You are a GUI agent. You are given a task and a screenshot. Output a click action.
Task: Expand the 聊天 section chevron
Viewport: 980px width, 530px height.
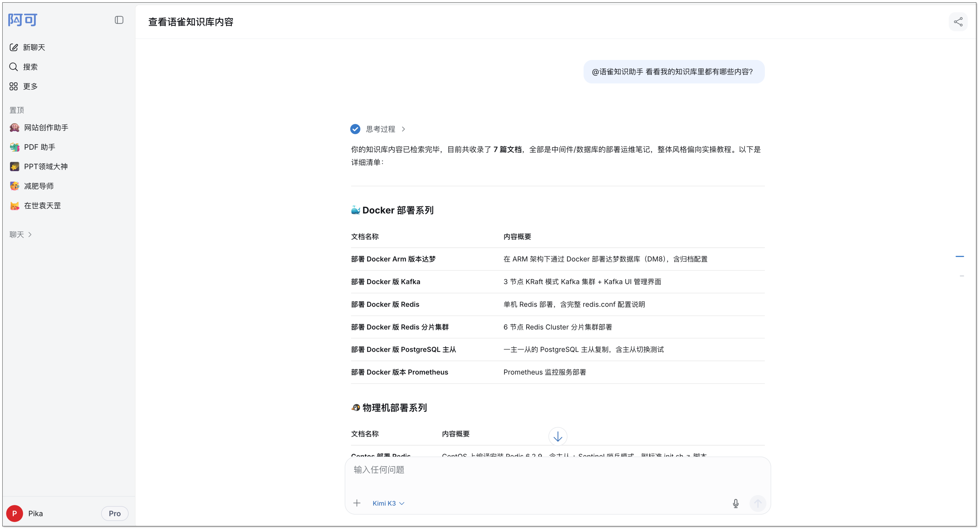point(30,235)
